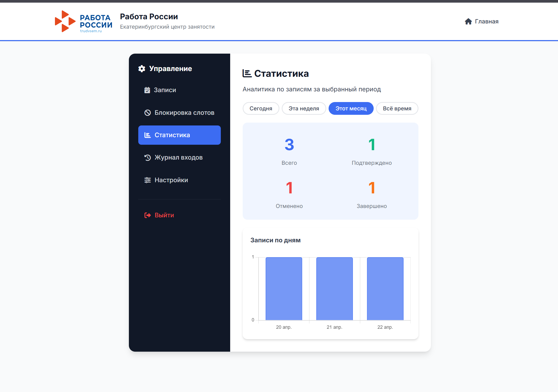Click the gear icon beside Управление
This screenshot has width=558, height=392.
[x=142, y=69]
